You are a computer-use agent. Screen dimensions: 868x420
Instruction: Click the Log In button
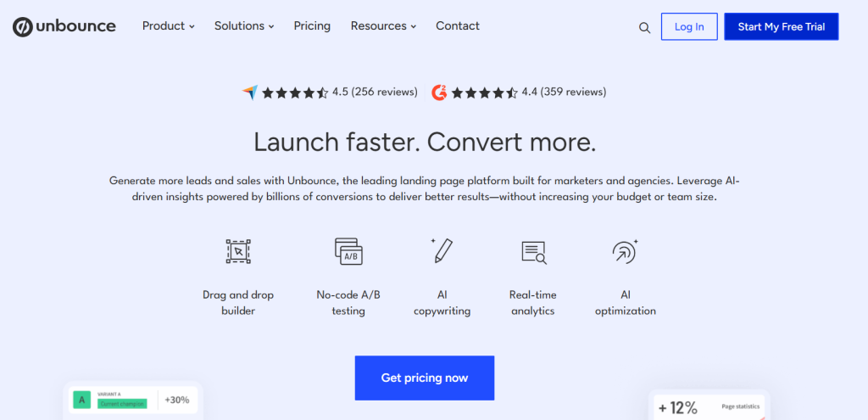pyautogui.click(x=689, y=26)
